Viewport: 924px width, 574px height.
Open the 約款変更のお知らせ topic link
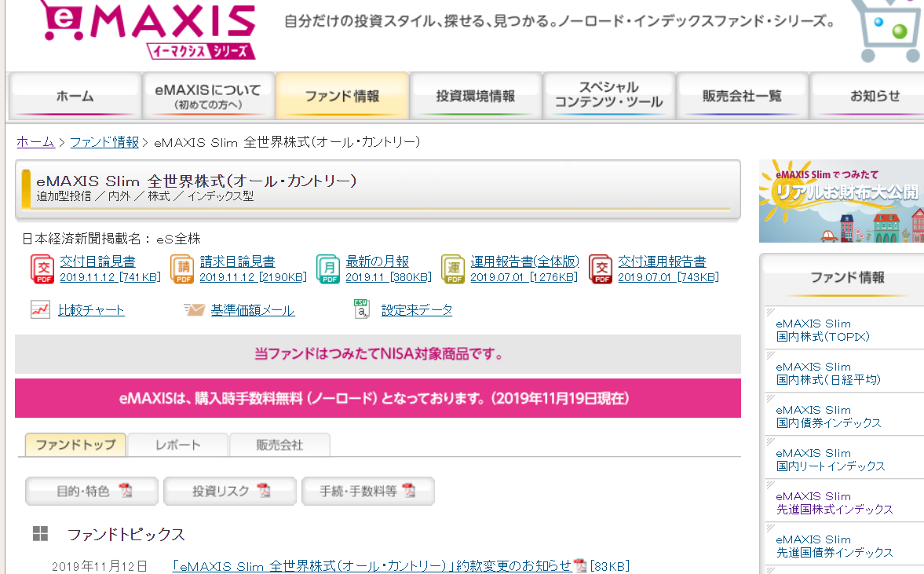(x=372, y=566)
